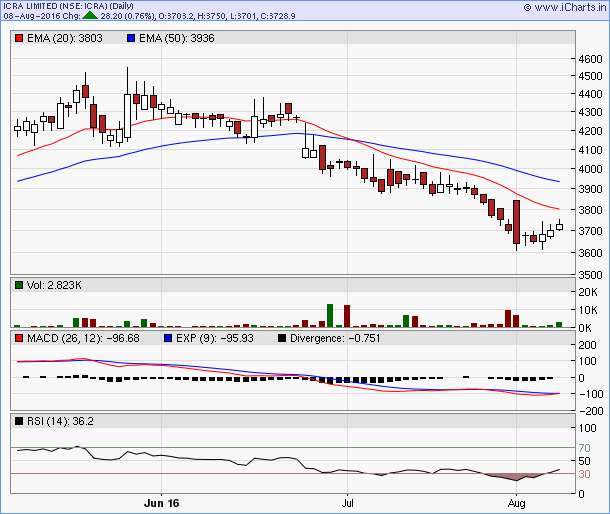Click the black Divergence legend swatch
610x514 pixels.
click(282, 338)
